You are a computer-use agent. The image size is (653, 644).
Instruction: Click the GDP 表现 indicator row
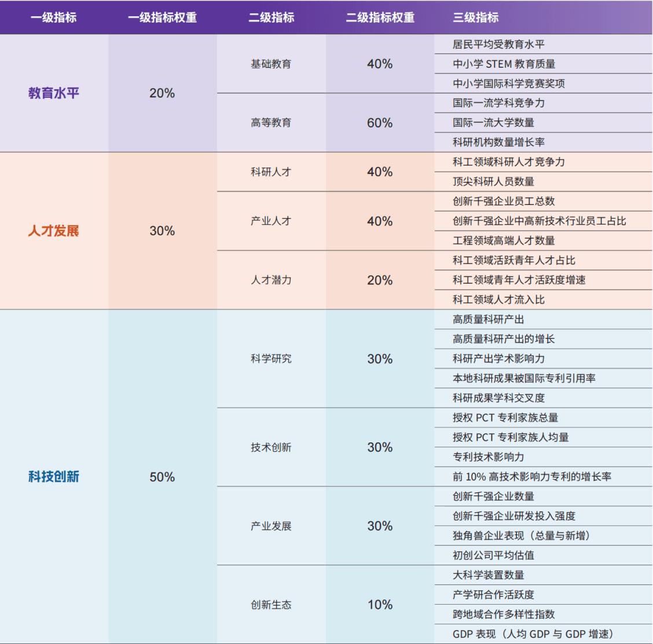coord(533,634)
